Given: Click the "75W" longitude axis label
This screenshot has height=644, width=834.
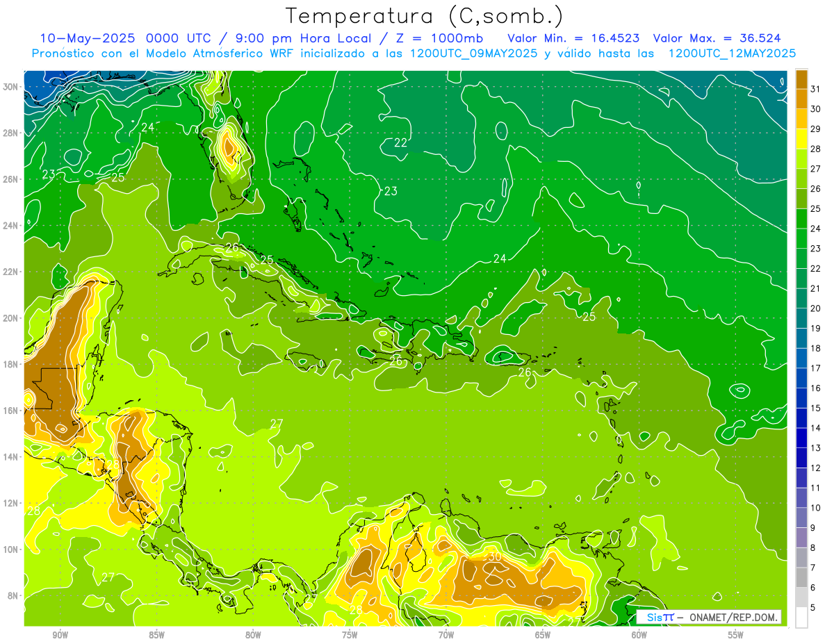Looking at the screenshot, I should (350, 635).
